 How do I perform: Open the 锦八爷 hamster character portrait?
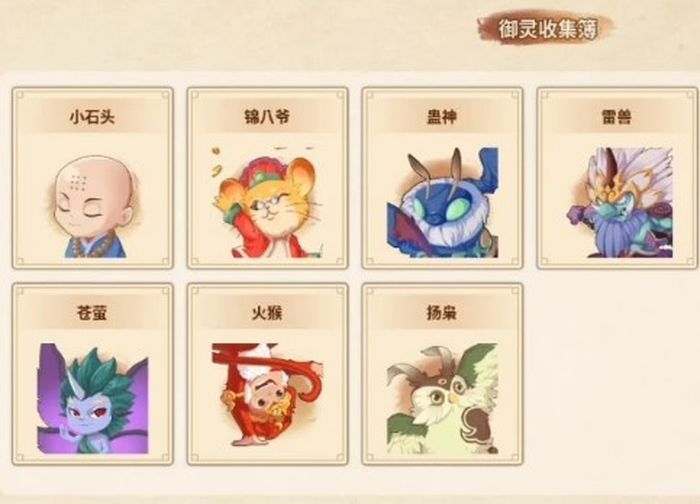(x=267, y=202)
